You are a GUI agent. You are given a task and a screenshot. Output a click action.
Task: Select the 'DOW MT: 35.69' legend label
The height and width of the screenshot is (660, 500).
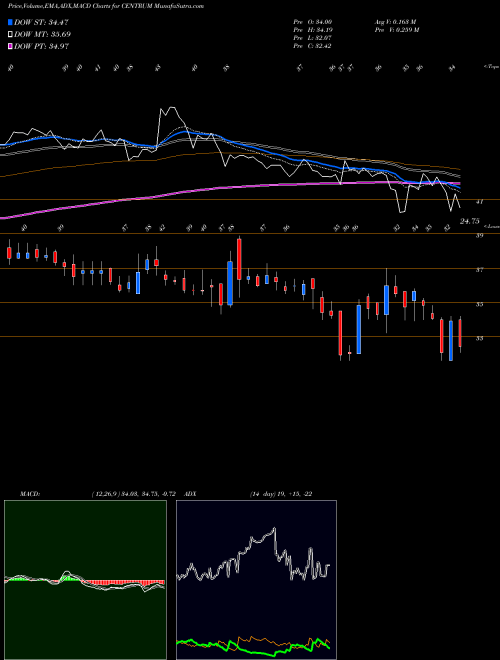[42, 34]
